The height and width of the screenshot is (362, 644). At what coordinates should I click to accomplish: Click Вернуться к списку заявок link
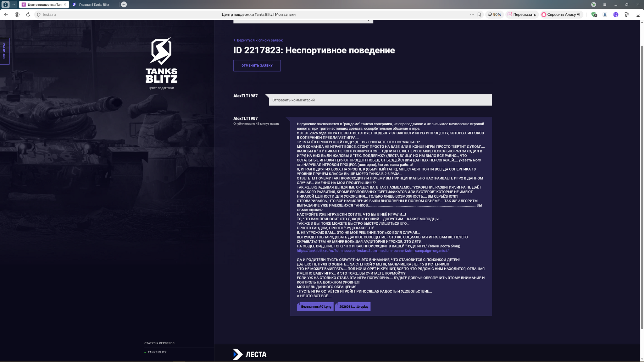pos(258,40)
